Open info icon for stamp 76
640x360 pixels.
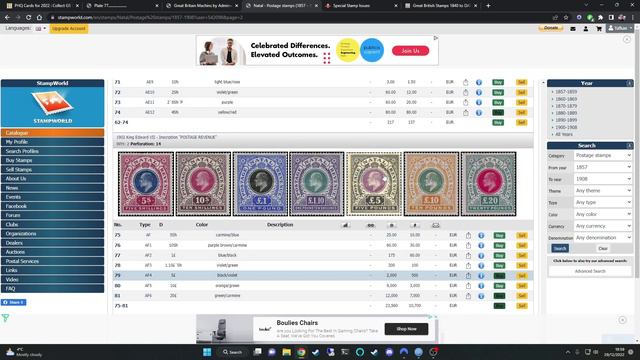[x=481, y=245]
